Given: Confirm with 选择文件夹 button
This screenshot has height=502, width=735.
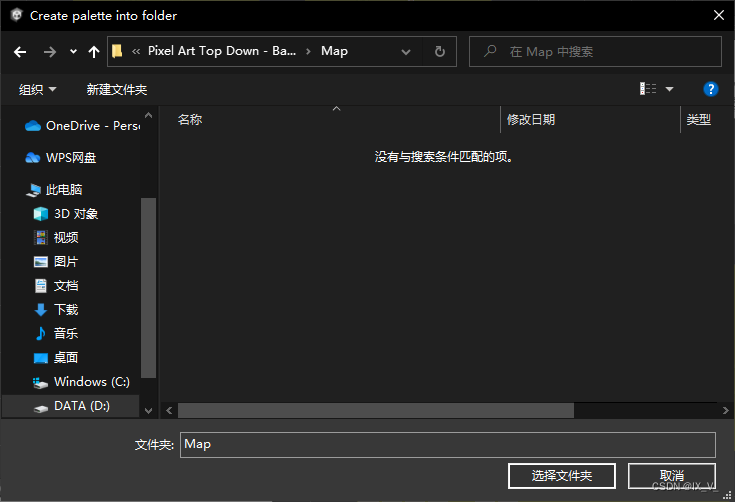Looking at the screenshot, I should [562, 476].
